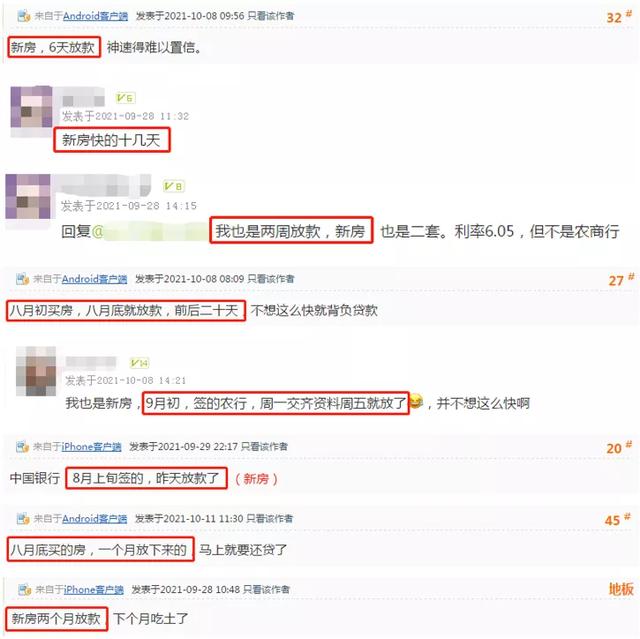Open Android客户端 link on 08:09 post
Screen dimensions: 640x639
94,279
